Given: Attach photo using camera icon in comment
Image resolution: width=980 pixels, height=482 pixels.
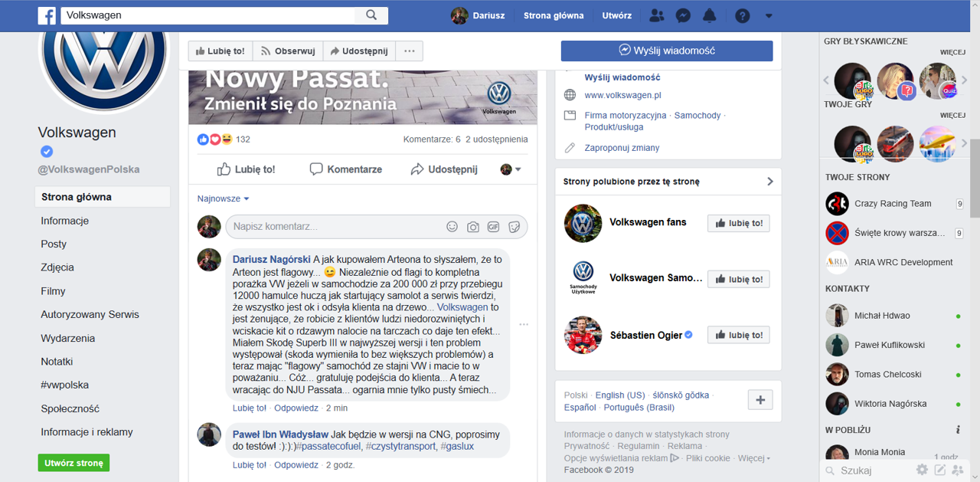Looking at the screenshot, I should pyautogui.click(x=473, y=227).
